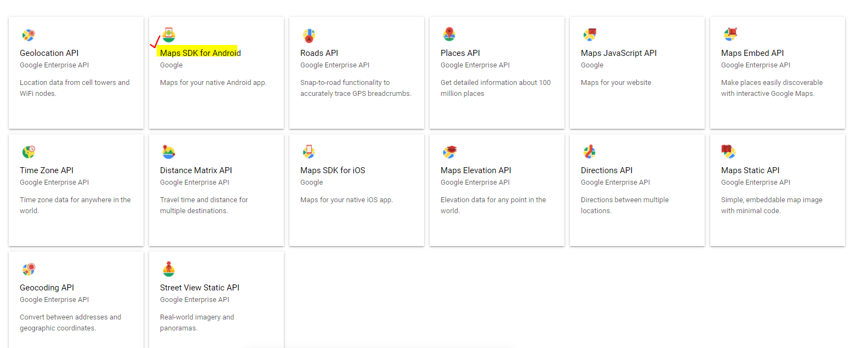
Task: Click the Roads API icon
Action: coord(309,36)
